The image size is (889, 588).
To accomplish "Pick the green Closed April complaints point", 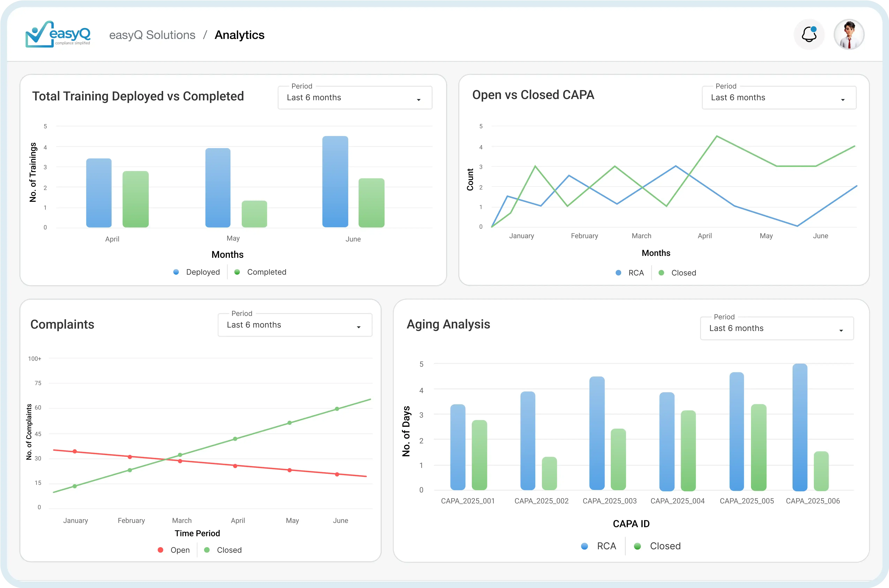I will 235,439.
